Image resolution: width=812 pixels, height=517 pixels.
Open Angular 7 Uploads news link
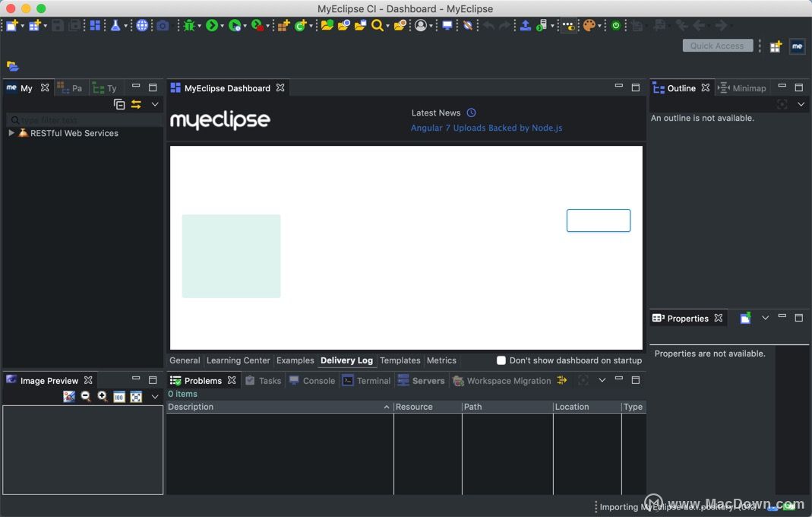coord(486,128)
